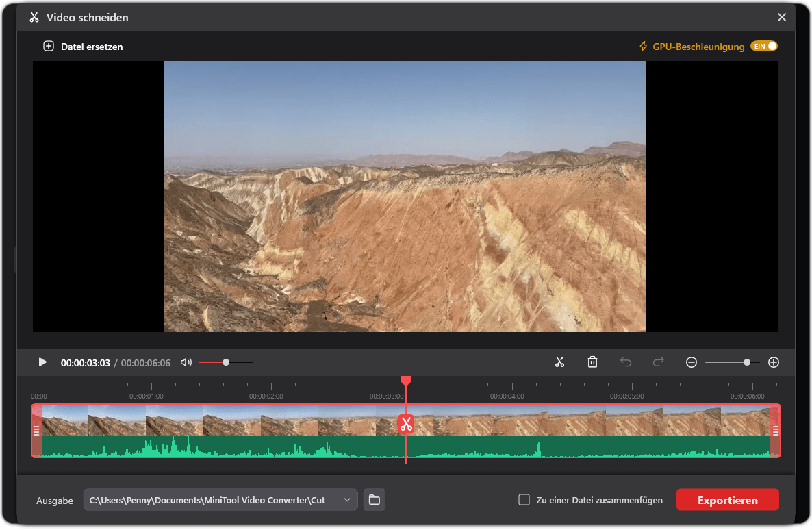The image size is (812, 530).
Task: Mute the audio with speaker icon
Action: [x=186, y=362]
